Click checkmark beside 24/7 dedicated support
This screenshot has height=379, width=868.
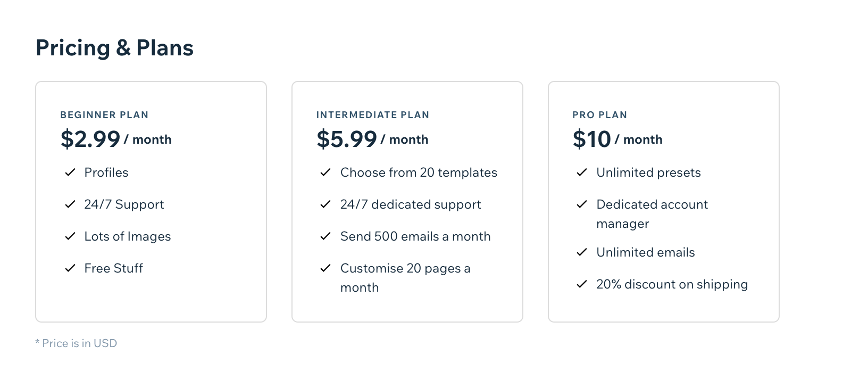point(325,204)
